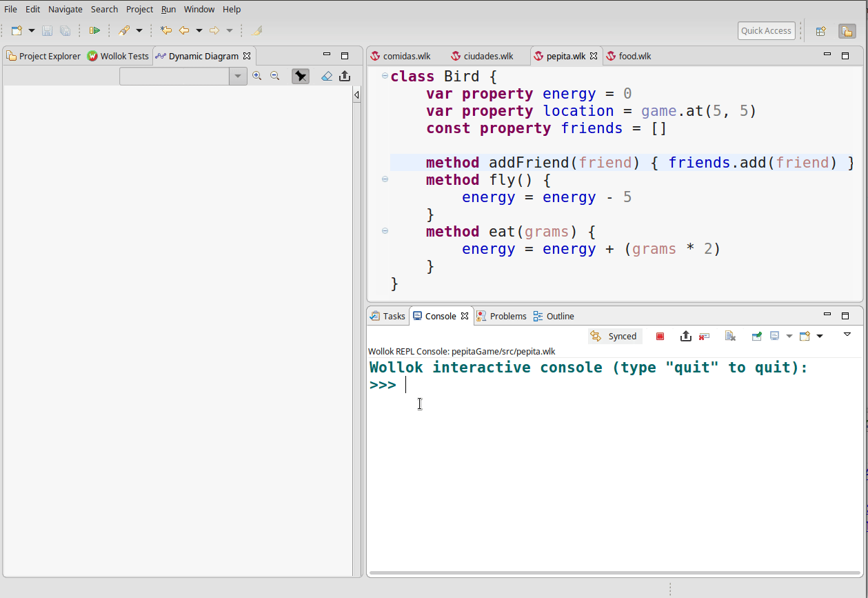Select the active perspective button at top right
The image size is (868, 598).
pos(847,30)
